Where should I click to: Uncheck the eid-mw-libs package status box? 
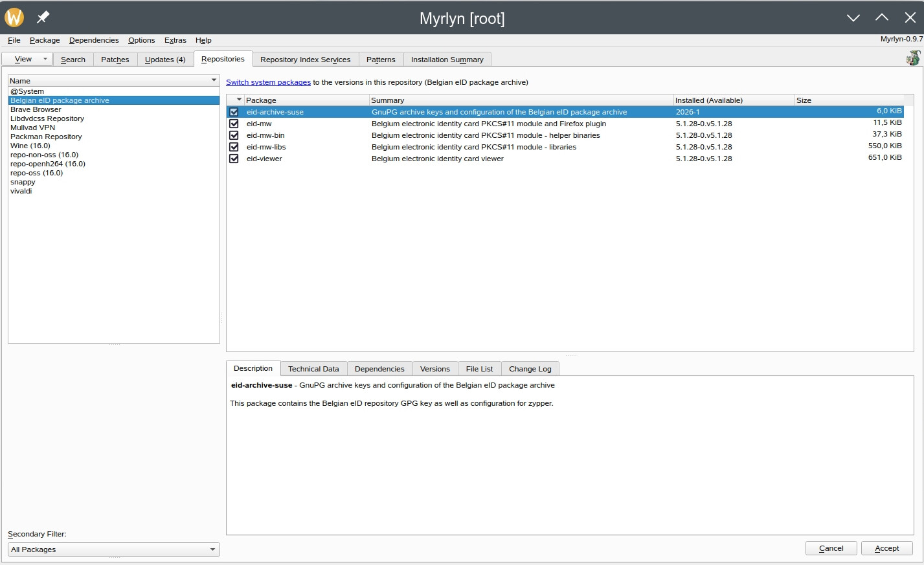234,147
